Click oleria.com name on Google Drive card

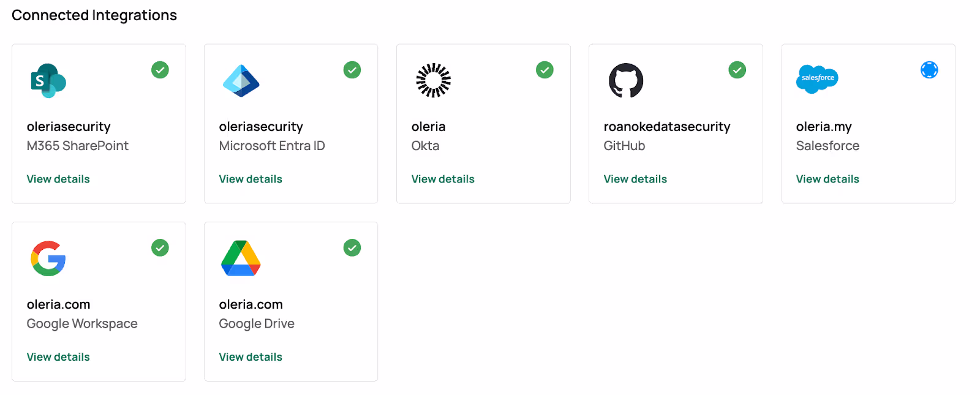point(251,304)
